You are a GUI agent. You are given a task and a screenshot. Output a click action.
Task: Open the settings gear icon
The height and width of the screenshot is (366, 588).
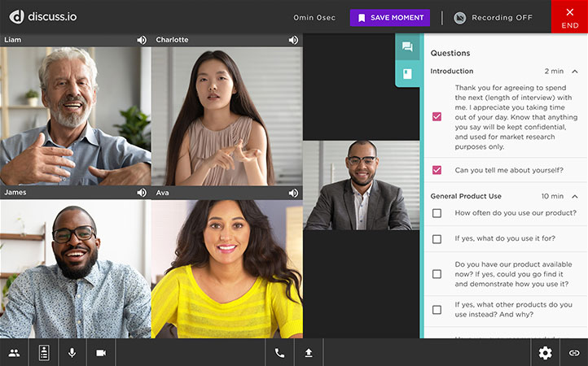546,352
